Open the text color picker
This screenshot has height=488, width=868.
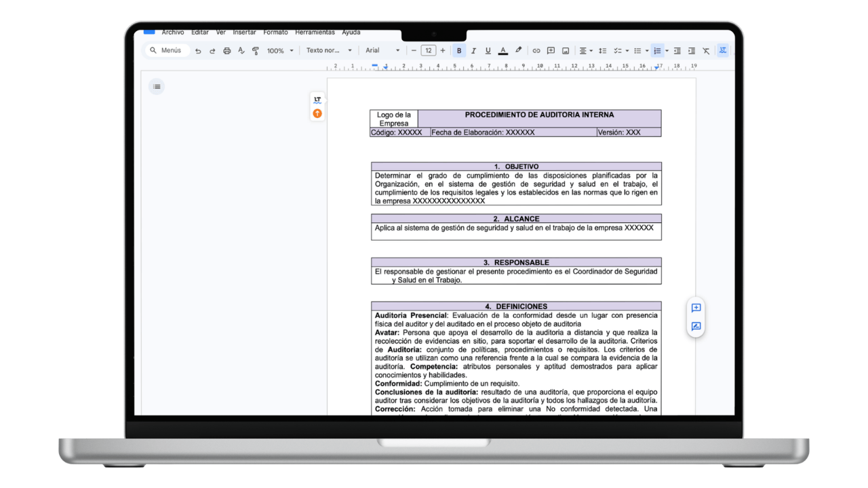502,50
